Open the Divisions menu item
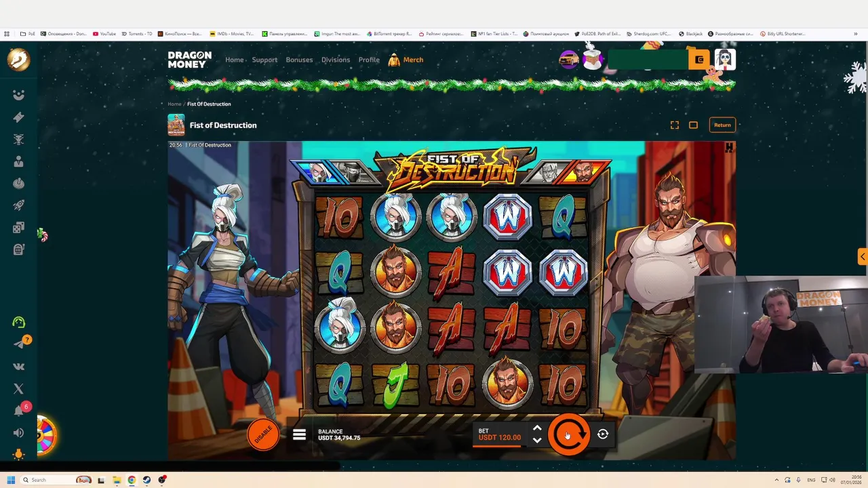This screenshot has width=868, height=488. tap(336, 60)
